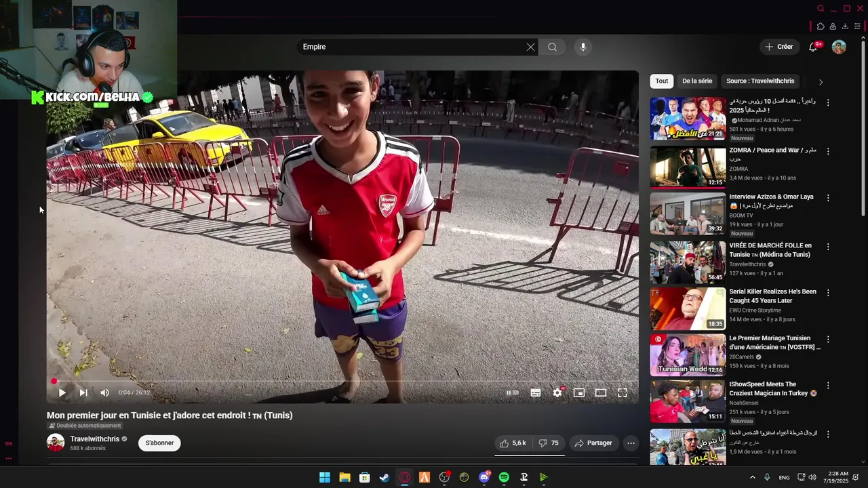Open VIRÉE DE MARCHÉ FOLLE video title
This screenshot has width=868, height=488.
click(x=770, y=250)
